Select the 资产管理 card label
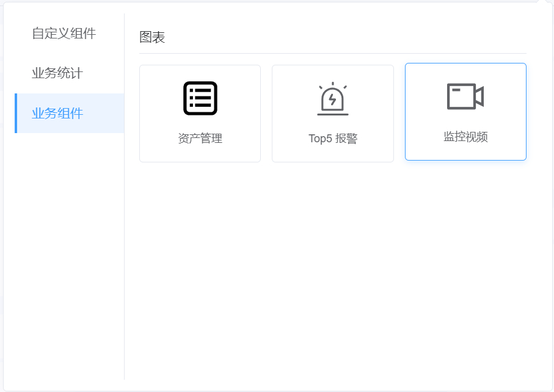The width and height of the screenshot is (554, 392). [x=200, y=138]
